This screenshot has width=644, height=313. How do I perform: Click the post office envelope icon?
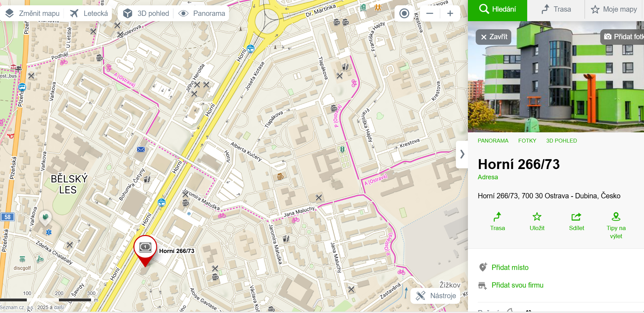coord(141,149)
